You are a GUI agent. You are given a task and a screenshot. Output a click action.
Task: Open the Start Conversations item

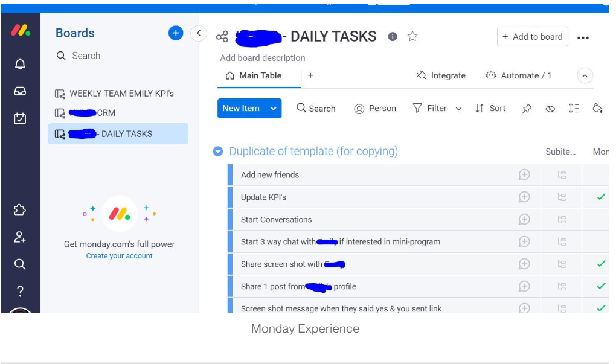276,220
